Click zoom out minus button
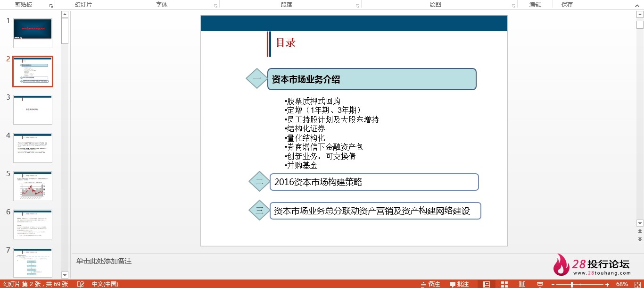The width and height of the screenshot is (644, 288). coord(553,284)
